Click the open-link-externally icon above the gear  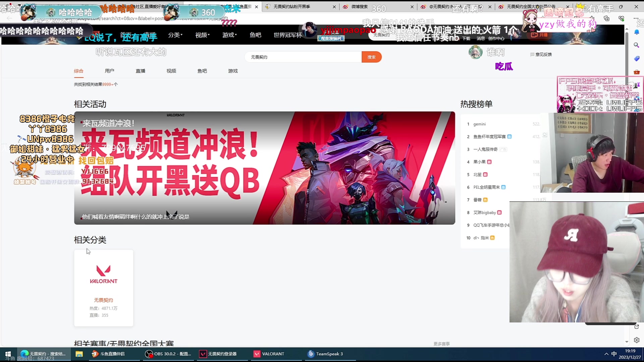637,326
